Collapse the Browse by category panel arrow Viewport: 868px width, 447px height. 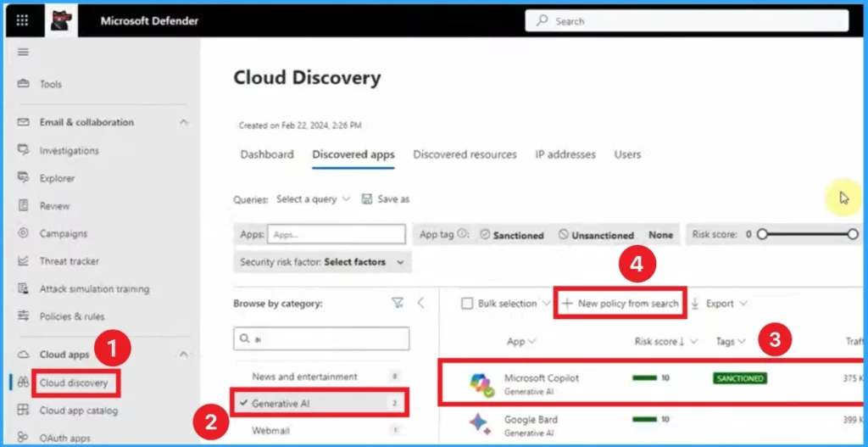coord(420,303)
